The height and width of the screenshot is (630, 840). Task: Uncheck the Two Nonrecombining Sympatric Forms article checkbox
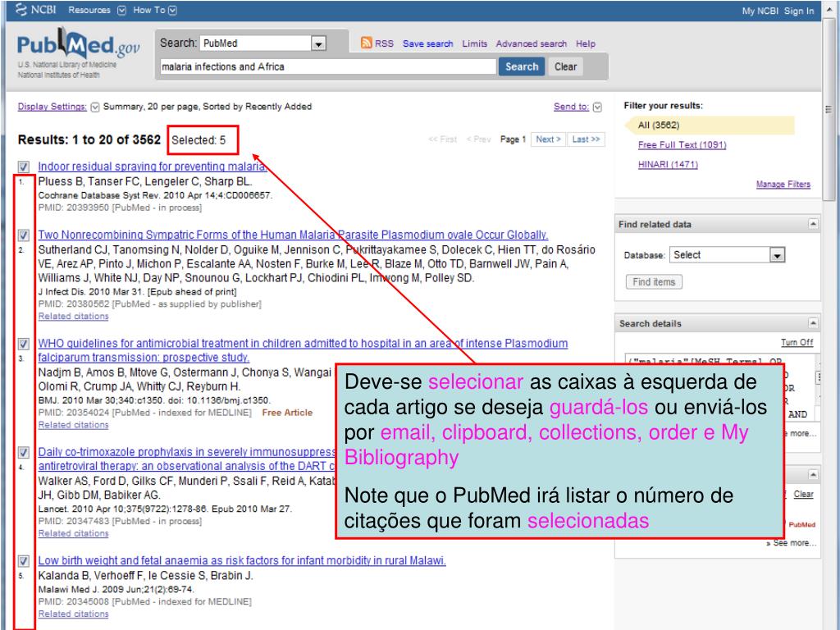pyautogui.click(x=24, y=235)
